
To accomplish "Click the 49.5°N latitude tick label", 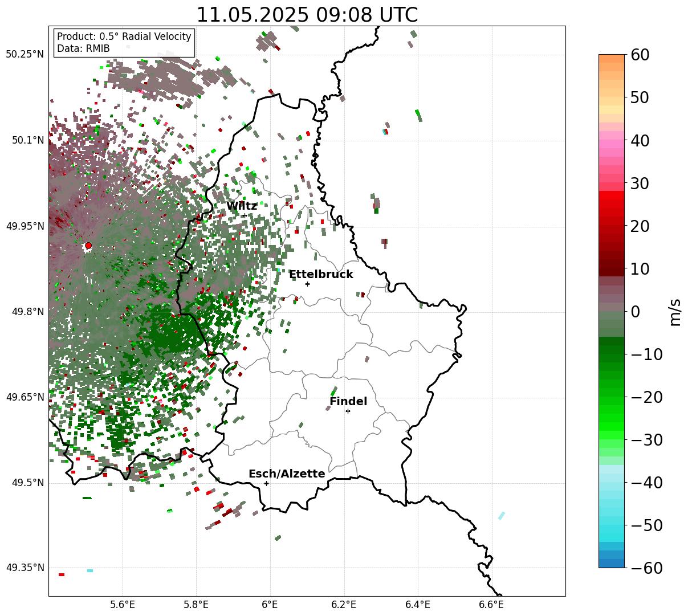I will (x=27, y=483).
